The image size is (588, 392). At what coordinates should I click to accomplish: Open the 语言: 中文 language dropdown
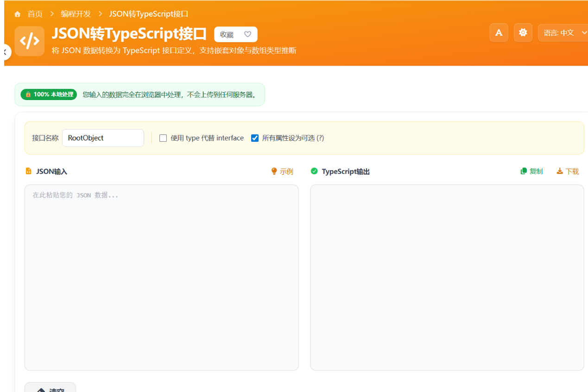[563, 32]
